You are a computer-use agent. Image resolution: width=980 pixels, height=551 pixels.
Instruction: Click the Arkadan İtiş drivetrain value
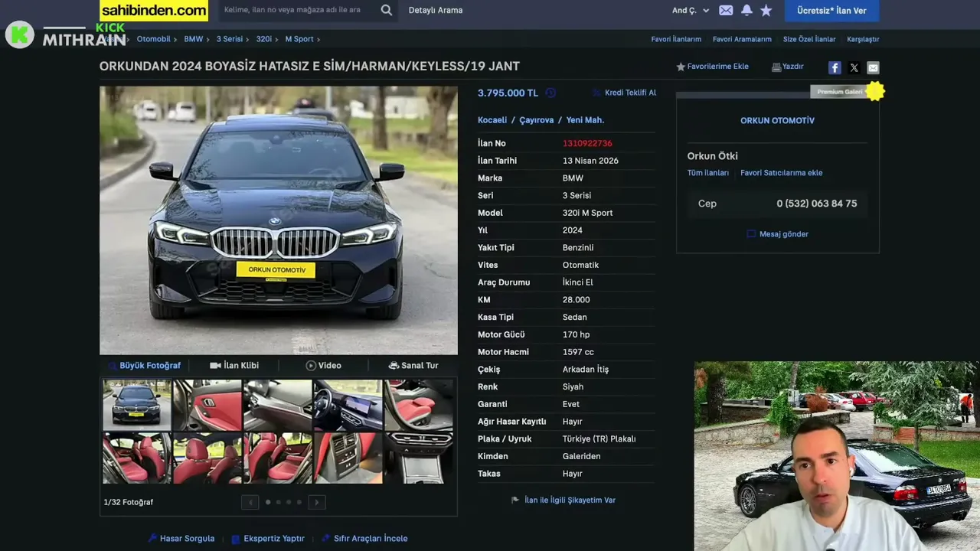point(586,370)
